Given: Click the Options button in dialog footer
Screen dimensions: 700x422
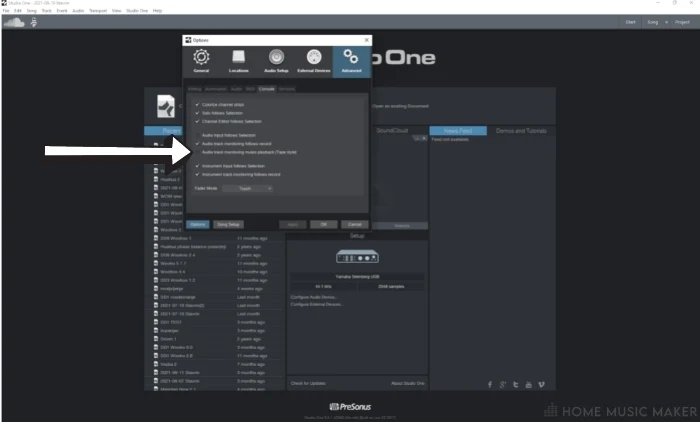Looking at the screenshot, I should tap(198, 224).
